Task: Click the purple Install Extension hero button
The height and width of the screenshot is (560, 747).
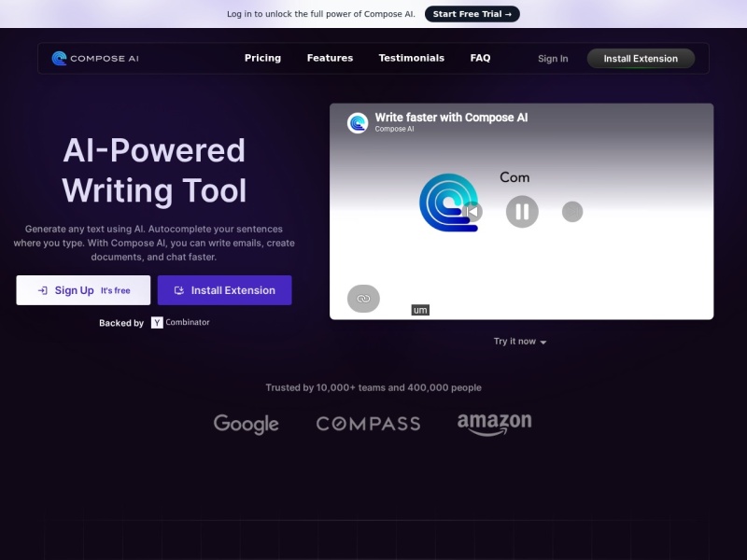Action: [224, 290]
